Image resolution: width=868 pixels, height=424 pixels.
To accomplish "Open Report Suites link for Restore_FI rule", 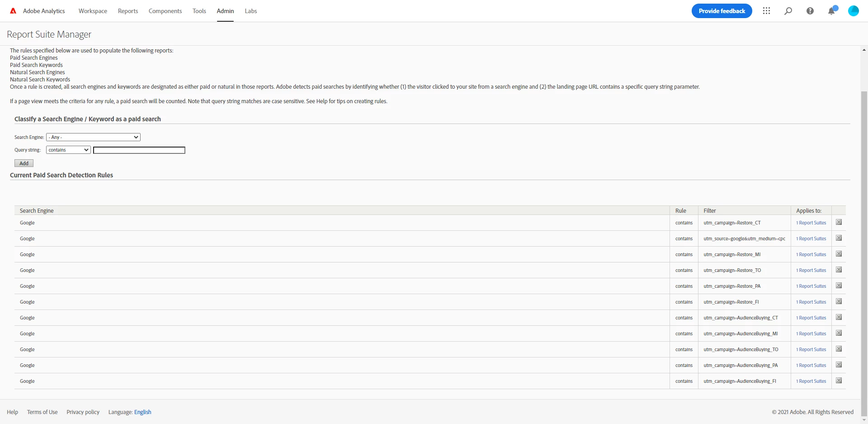I will [x=811, y=302].
